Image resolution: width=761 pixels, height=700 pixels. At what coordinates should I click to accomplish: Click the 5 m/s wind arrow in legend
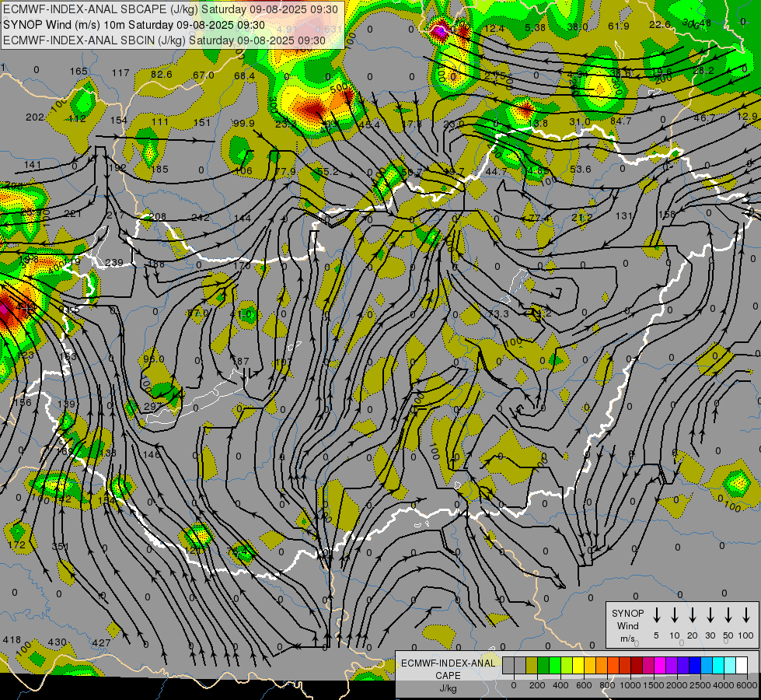point(656,615)
